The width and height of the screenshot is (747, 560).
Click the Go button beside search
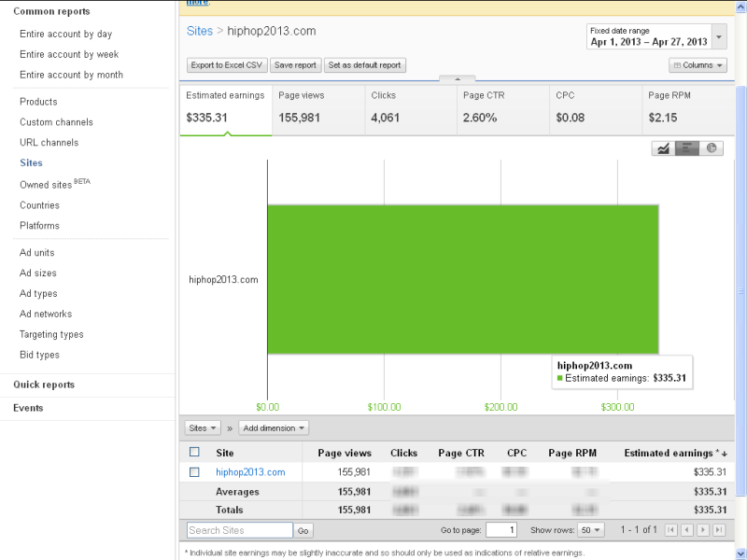(x=303, y=530)
